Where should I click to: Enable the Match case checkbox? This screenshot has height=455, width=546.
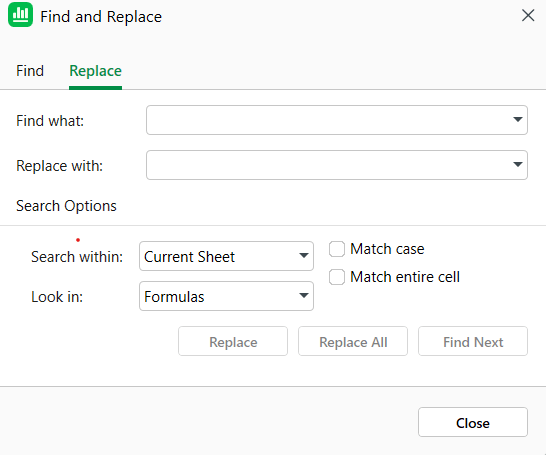tap(337, 249)
